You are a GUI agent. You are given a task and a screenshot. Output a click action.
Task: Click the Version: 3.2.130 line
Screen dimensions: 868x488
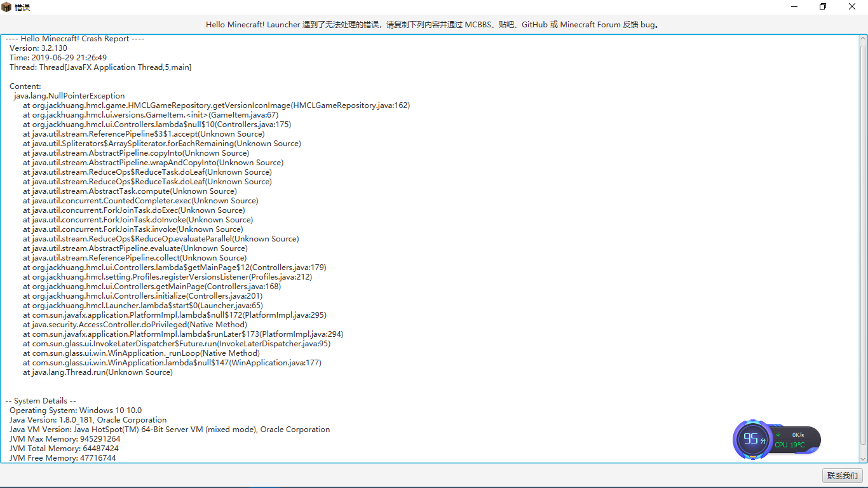[x=38, y=48]
